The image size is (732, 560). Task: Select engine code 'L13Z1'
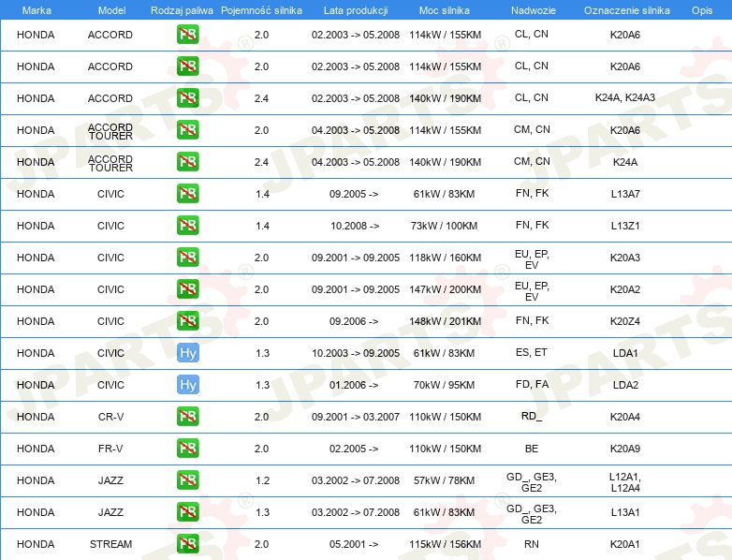625,226
